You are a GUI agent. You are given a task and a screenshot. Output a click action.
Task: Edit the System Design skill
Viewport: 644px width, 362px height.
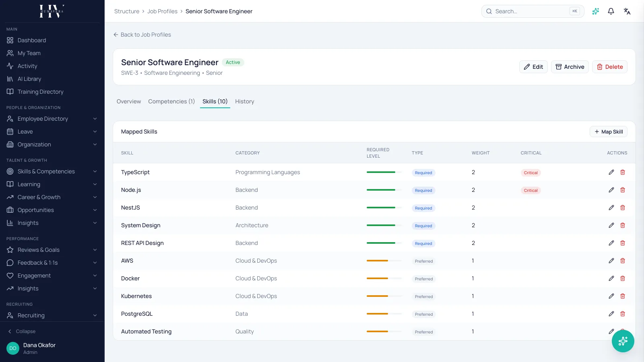coord(611,225)
